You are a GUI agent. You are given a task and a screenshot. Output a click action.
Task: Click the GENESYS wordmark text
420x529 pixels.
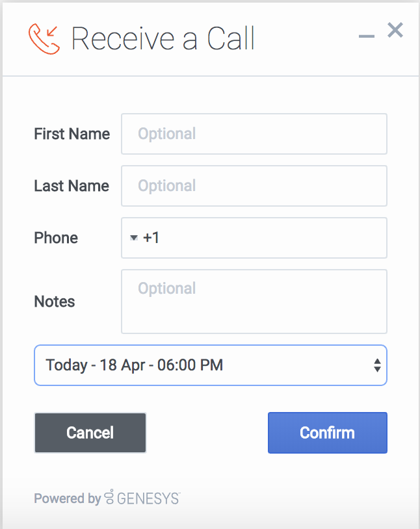[148, 499]
